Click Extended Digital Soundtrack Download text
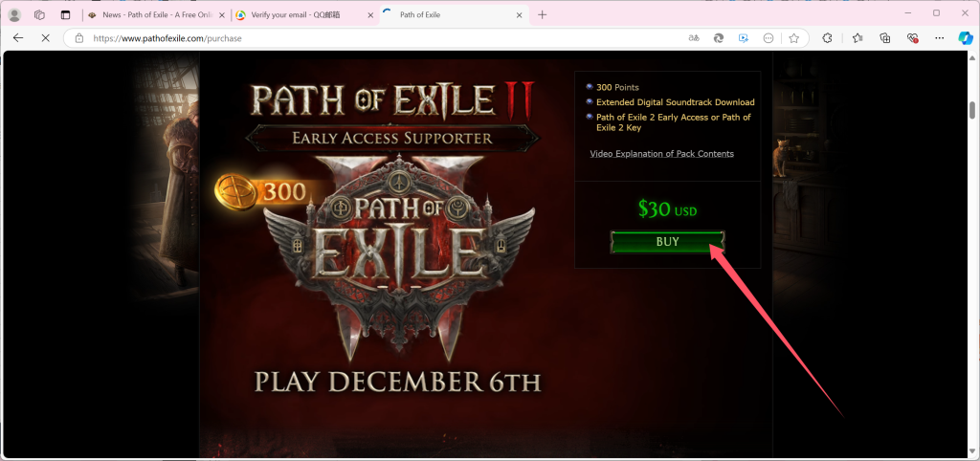Screen dimensions: 980x461 [x=675, y=101]
